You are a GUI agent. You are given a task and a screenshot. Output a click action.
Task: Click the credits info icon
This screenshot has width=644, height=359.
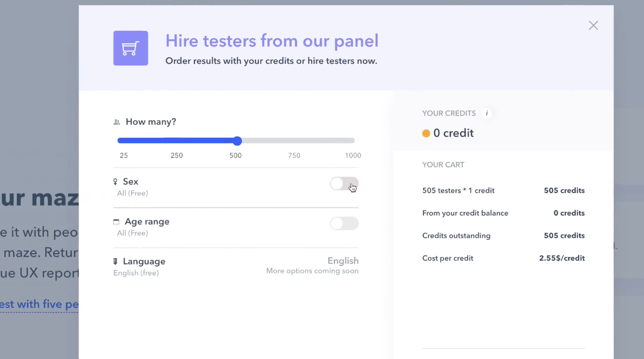click(x=487, y=113)
